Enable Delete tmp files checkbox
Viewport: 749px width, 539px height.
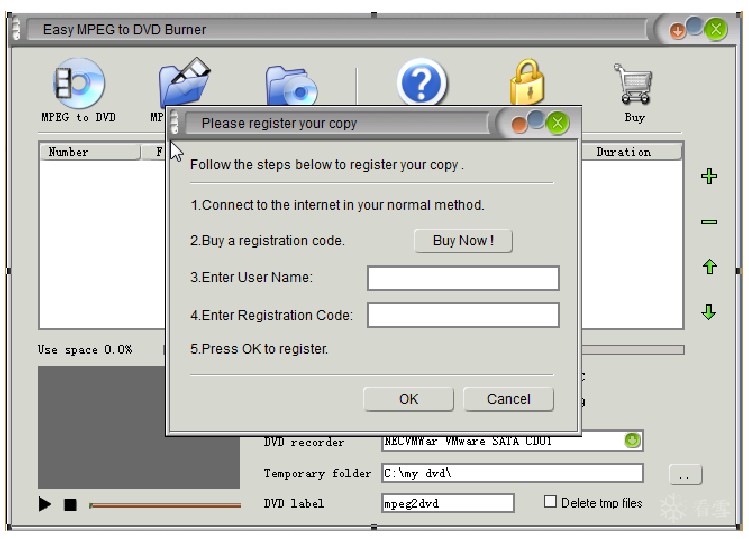[550, 502]
